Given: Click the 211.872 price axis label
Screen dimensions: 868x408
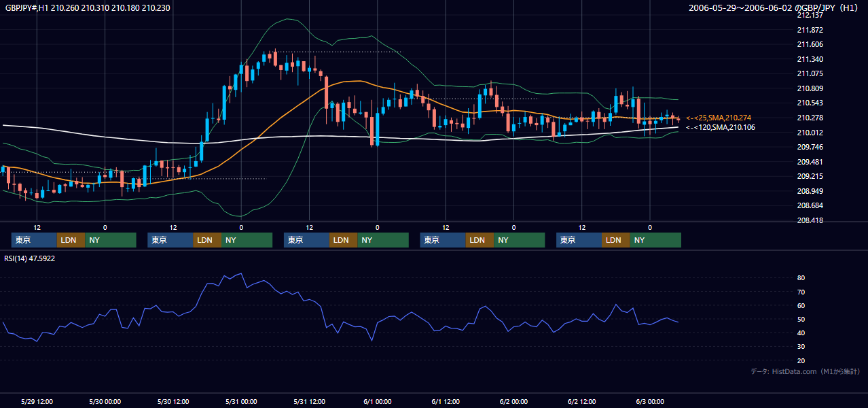Looking at the screenshot, I should pyautogui.click(x=811, y=30).
